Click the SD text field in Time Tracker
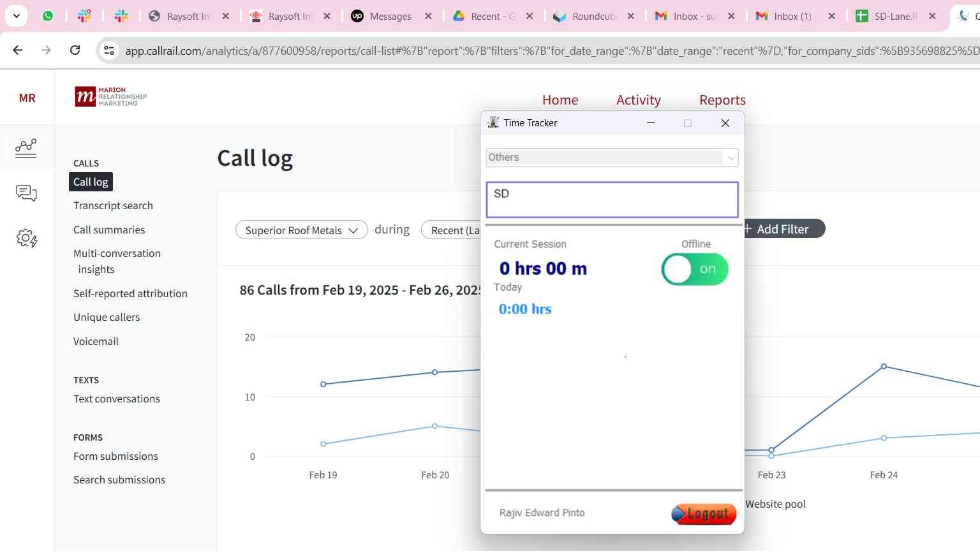This screenshot has width=980, height=551. click(x=612, y=200)
